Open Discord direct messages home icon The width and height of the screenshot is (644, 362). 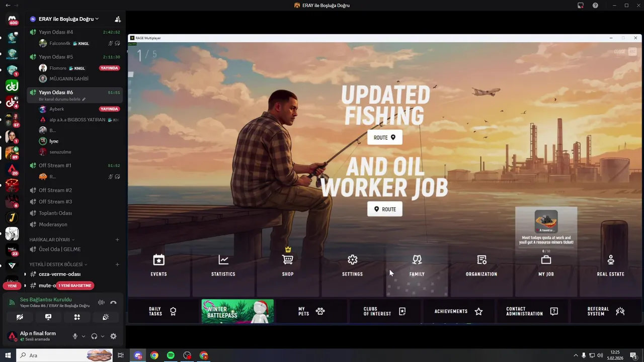point(12,20)
